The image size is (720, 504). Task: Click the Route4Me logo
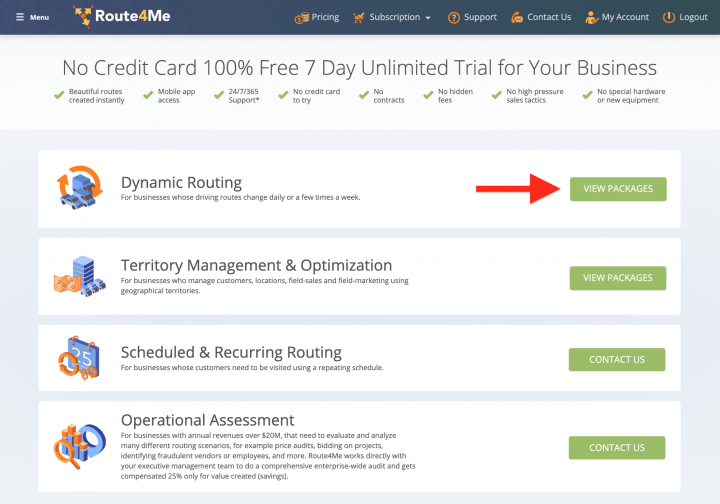tap(122, 17)
